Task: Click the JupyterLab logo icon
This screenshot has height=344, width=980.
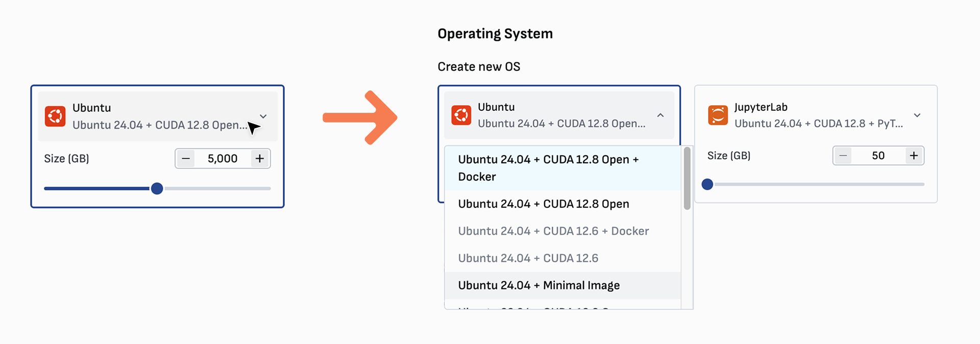Action: coord(718,115)
